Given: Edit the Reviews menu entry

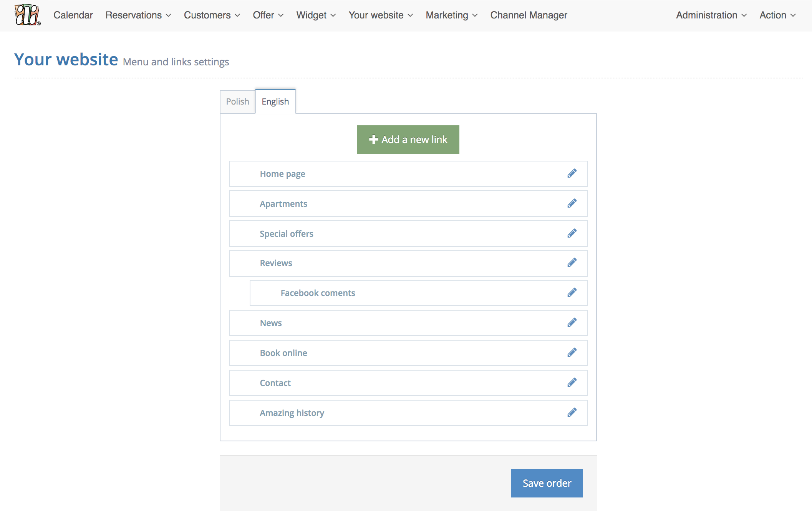Looking at the screenshot, I should point(572,263).
